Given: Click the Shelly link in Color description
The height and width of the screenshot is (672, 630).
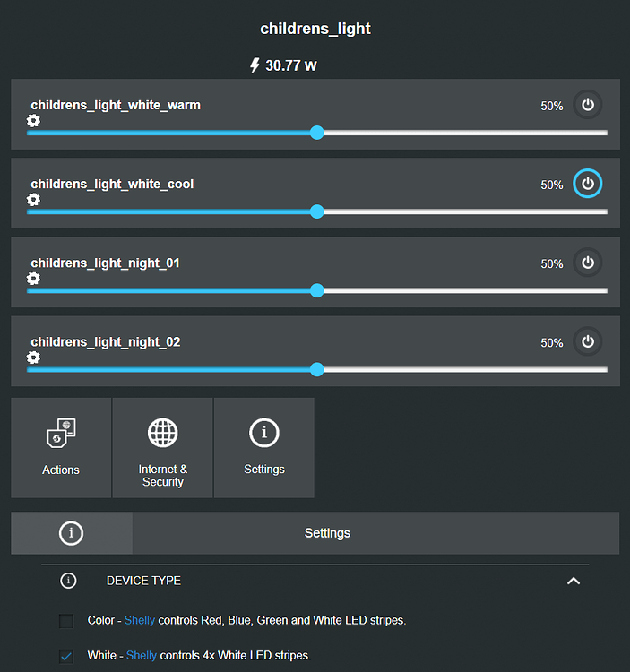Looking at the screenshot, I should point(139,620).
